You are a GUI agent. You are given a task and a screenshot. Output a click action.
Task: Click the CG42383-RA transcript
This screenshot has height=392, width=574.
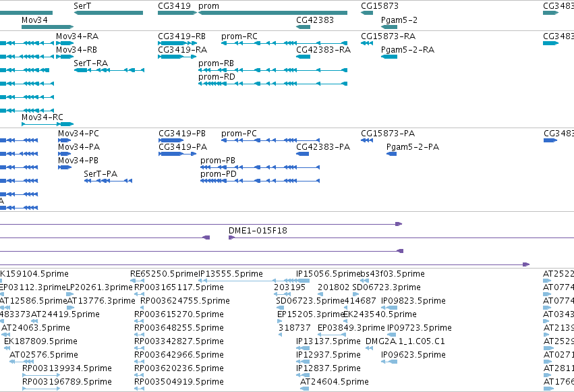tap(303, 57)
